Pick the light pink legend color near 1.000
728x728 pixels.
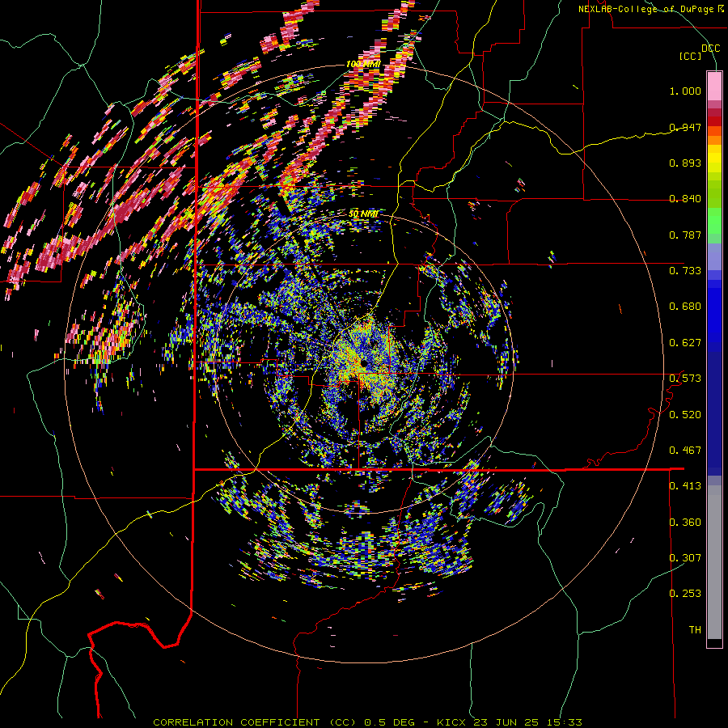pyautogui.click(x=714, y=87)
